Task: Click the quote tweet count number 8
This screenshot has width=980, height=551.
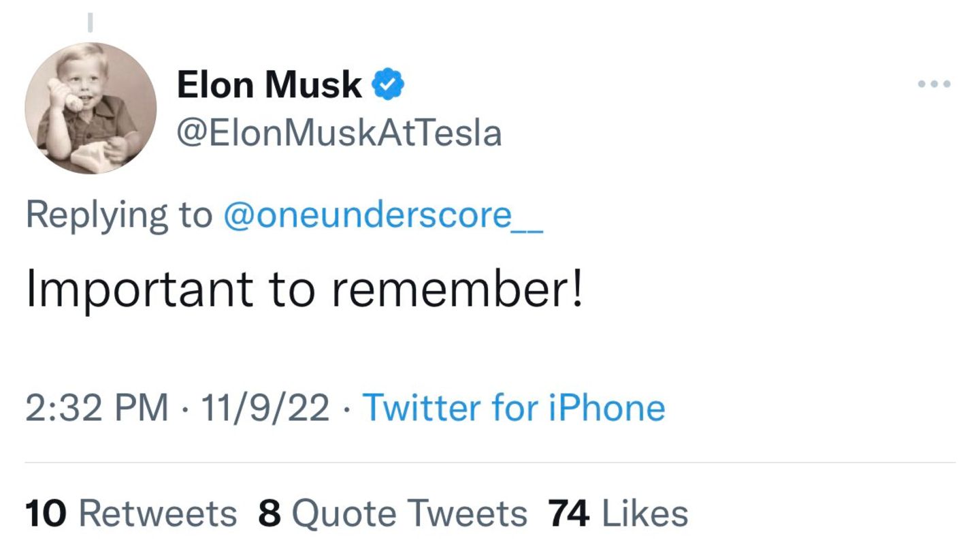Action: coord(269,514)
